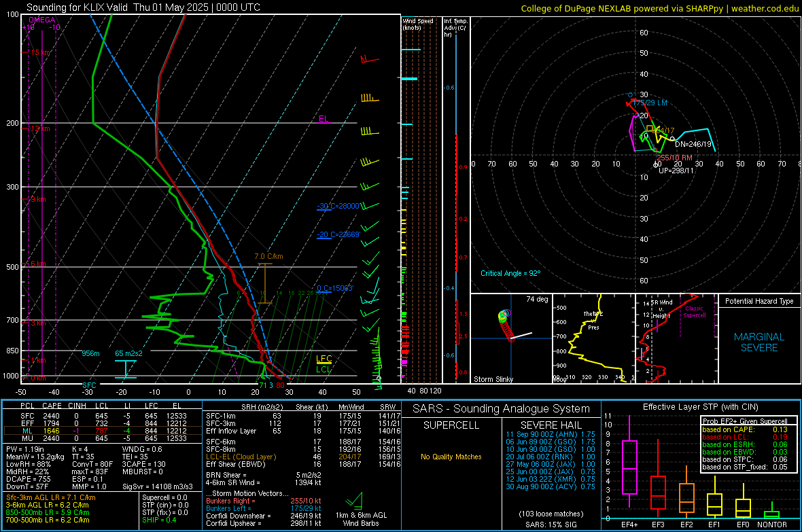Click the DCAPE = 755 value
The image size is (802, 532).
point(29,479)
